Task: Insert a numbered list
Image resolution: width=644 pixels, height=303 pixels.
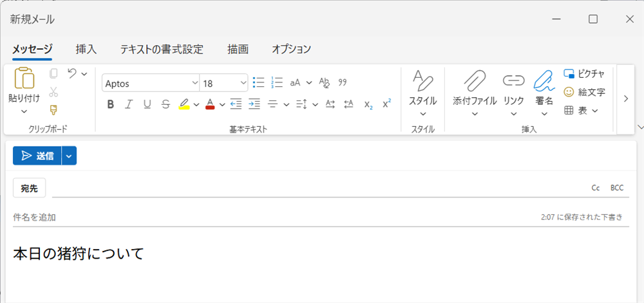Action: click(277, 82)
